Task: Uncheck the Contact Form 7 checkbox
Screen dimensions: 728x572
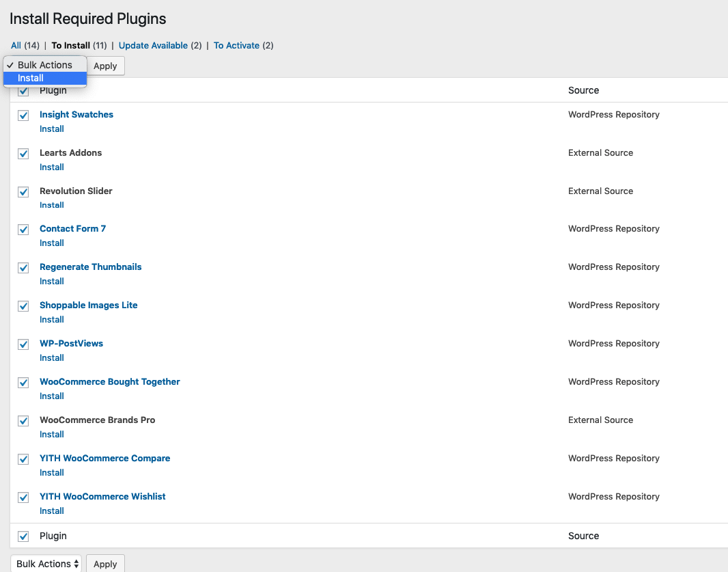Action: pyautogui.click(x=23, y=230)
